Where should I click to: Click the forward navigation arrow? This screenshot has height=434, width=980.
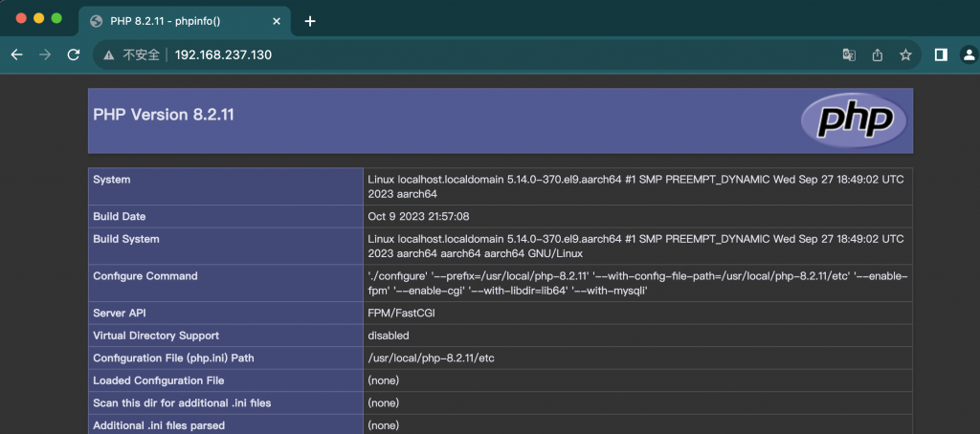pyautogui.click(x=44, y=55)
